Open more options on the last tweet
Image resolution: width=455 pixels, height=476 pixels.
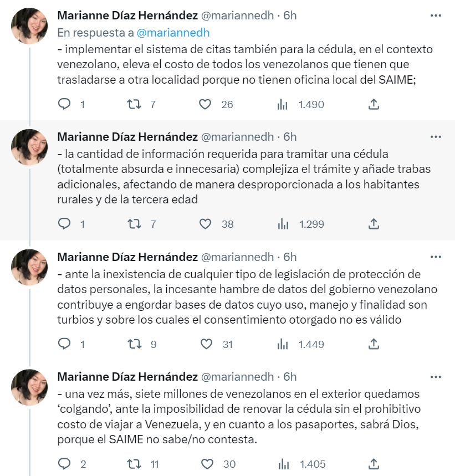click(436, 377)
